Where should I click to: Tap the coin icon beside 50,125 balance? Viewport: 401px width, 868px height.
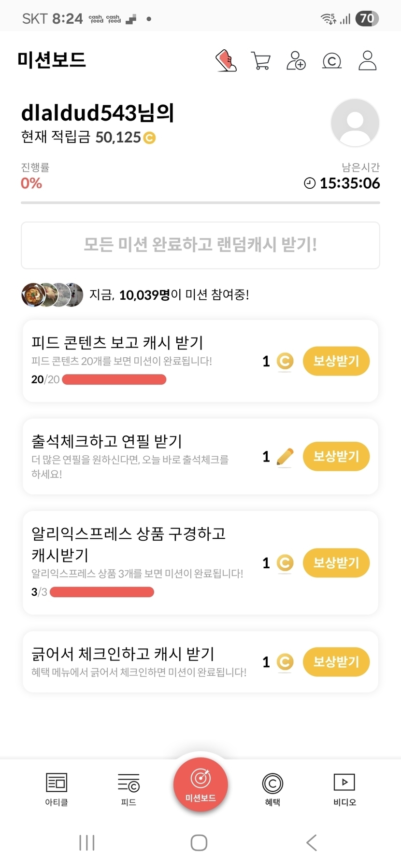point(150,138)
